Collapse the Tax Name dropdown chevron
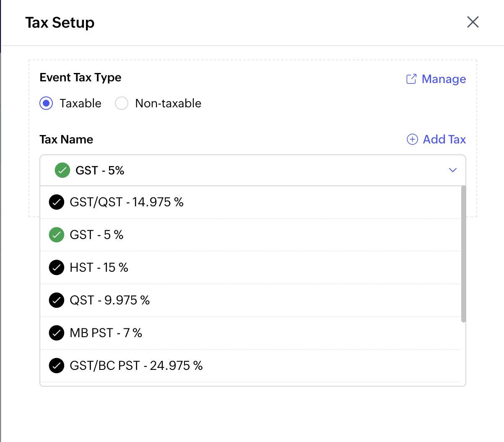This screenshot has width=504, height=442. tap(452, 170)
